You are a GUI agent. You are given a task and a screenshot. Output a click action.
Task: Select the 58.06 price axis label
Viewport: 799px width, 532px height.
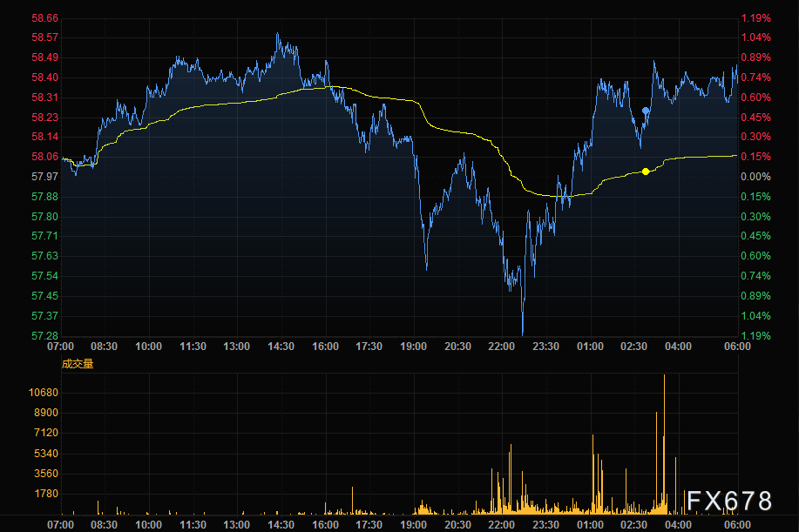click(44, 157)
